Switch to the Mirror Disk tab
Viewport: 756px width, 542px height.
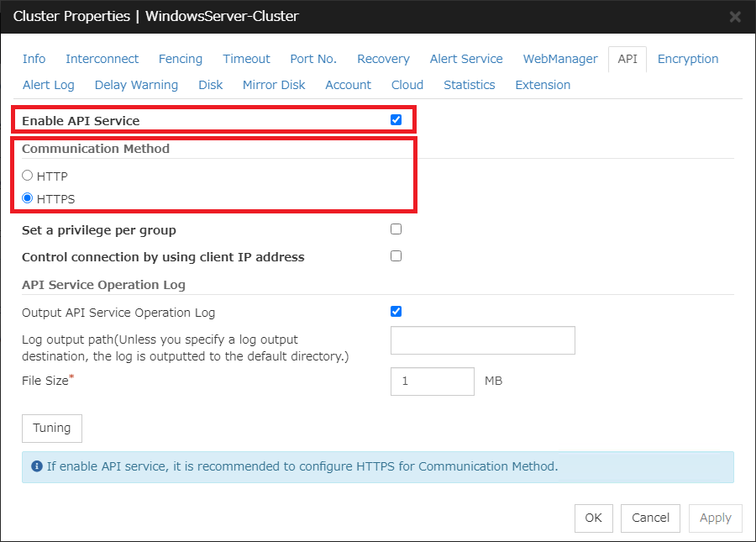(x=273, y=85)
